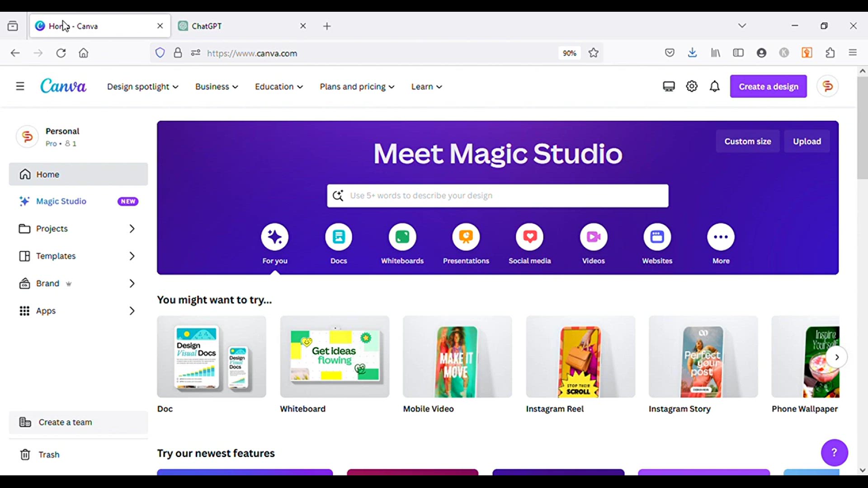This screenshot has width=868, height=488.
Task: Go back with the browser back arrow
Action: [x=15, y=53]
